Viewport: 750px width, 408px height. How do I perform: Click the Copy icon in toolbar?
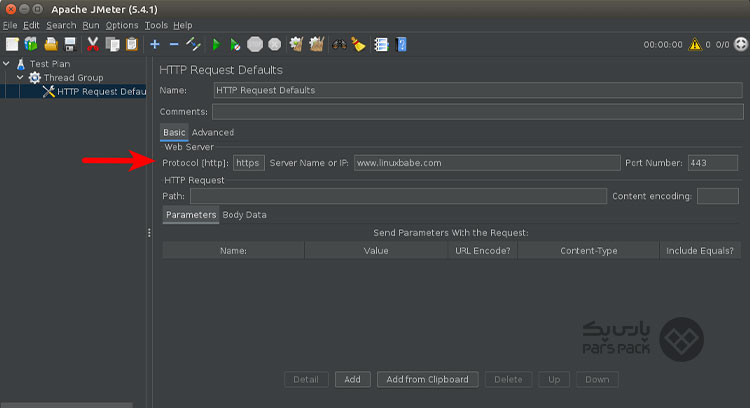click(112, 44)
